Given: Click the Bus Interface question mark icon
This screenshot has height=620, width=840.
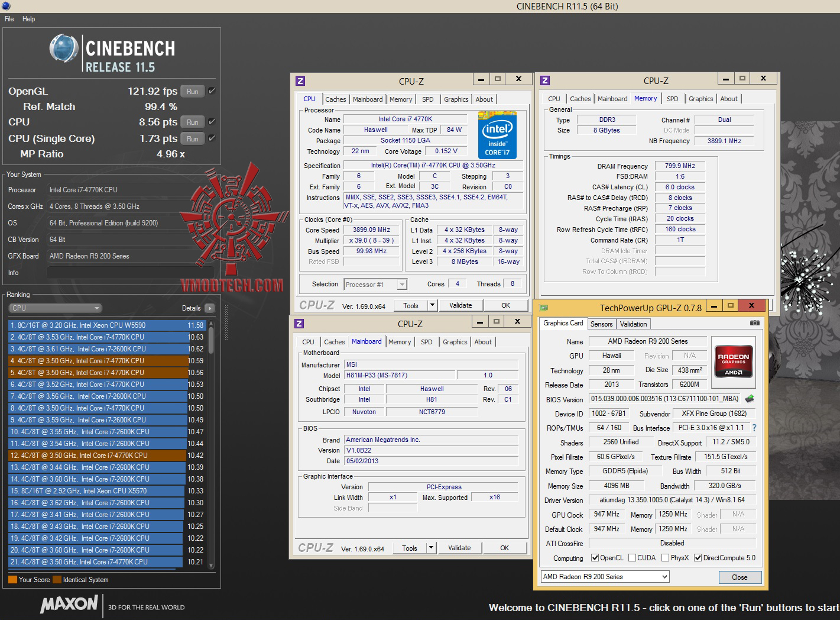Looking at the screenshot, I should pos(754,428).
